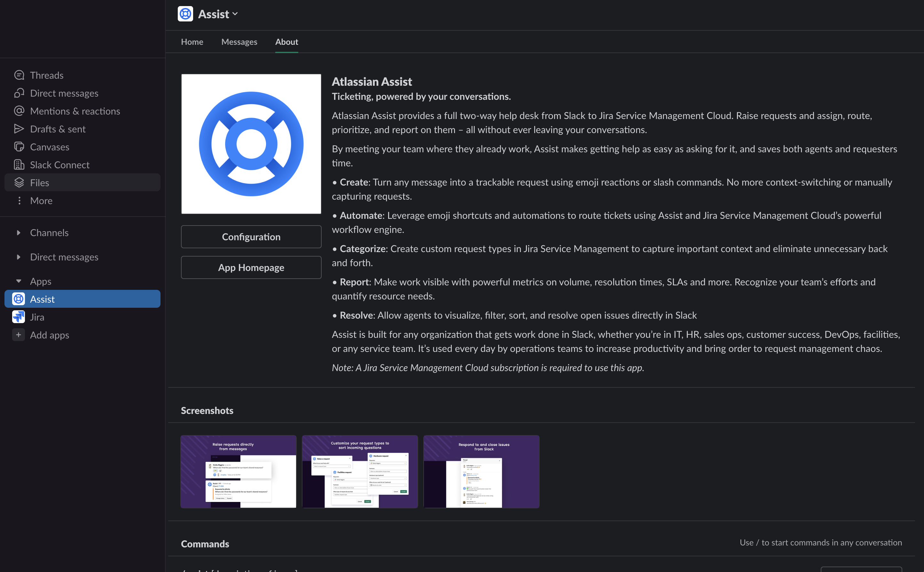The image size is (924, 572).
Task: Click the Configuration button
Action: click(x=251, y=237)
